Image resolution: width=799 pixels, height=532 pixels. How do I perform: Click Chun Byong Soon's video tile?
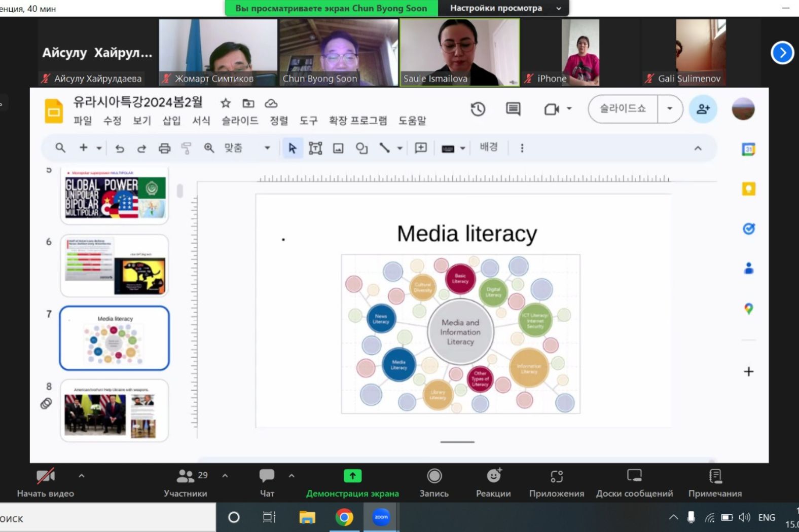(x=338, y=52)
